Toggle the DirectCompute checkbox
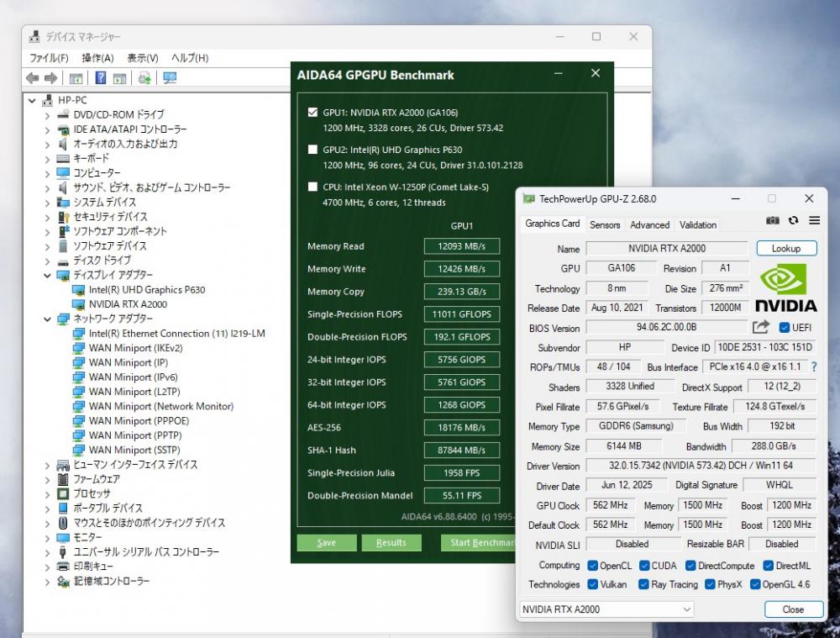The height and width of the screenshot is (638, 840). [x=690, y=566]
